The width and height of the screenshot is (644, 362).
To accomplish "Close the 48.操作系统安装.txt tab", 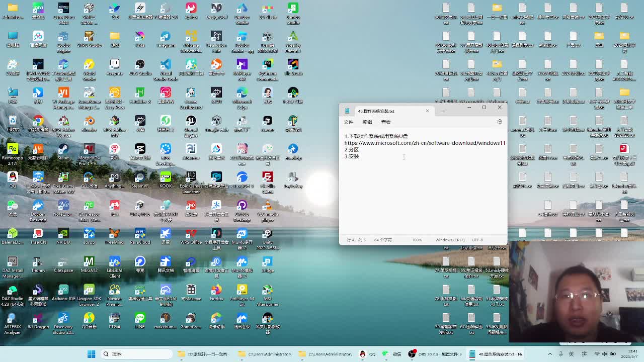I will click(x=427, y=111).
